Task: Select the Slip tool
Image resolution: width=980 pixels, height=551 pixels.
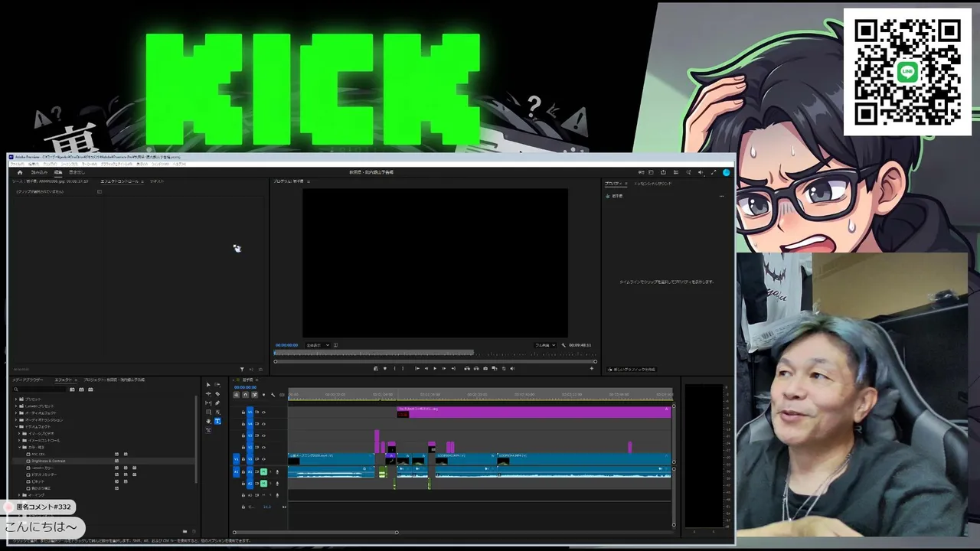Action: [208, 403]
